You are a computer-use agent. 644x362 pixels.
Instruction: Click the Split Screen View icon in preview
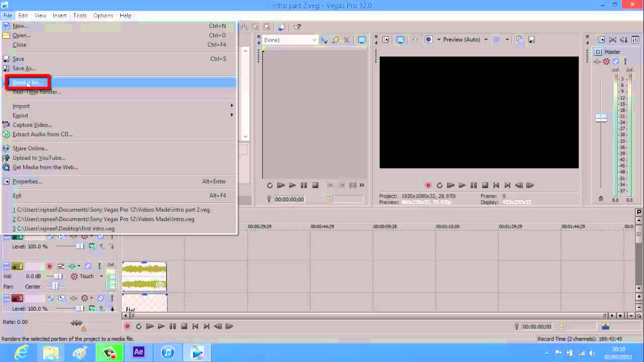pyautogui.click(x=429, y=40)
